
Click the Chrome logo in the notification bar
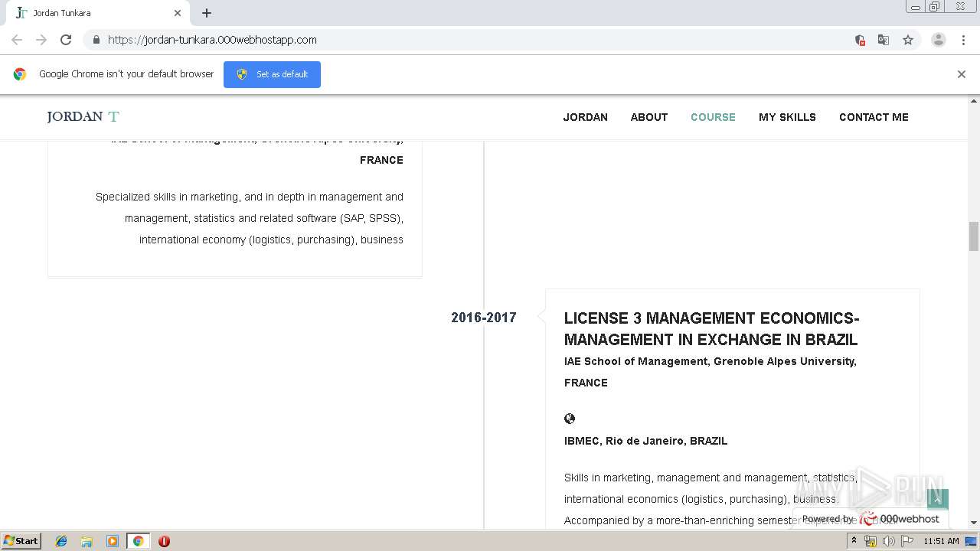[x=20, y=74]
